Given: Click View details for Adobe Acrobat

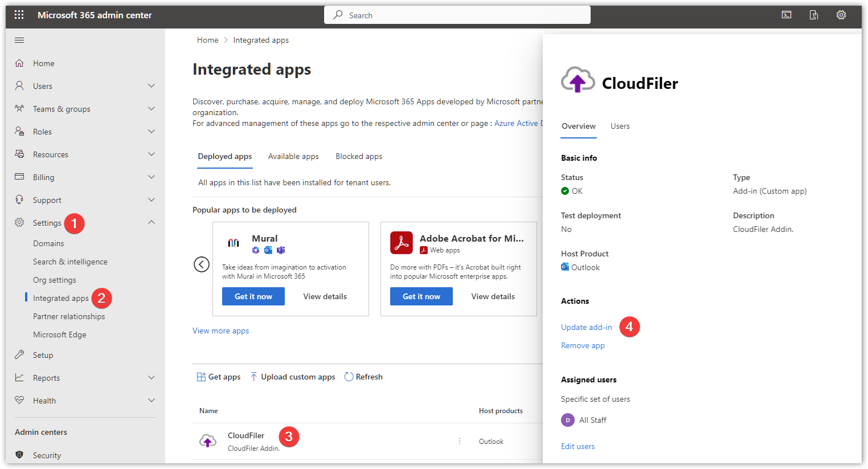Looking at the screenshot, I should coord(493,296).
